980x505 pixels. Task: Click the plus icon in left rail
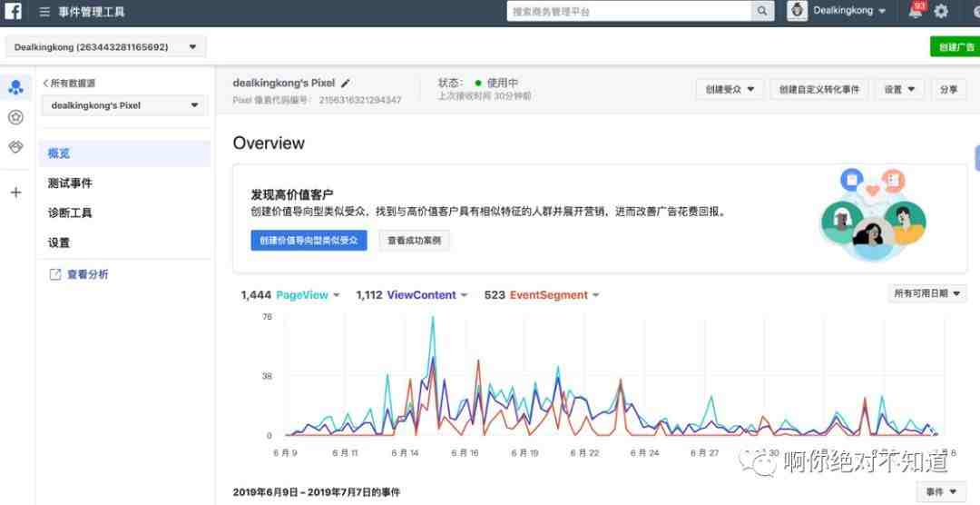[x=16, y=193]
